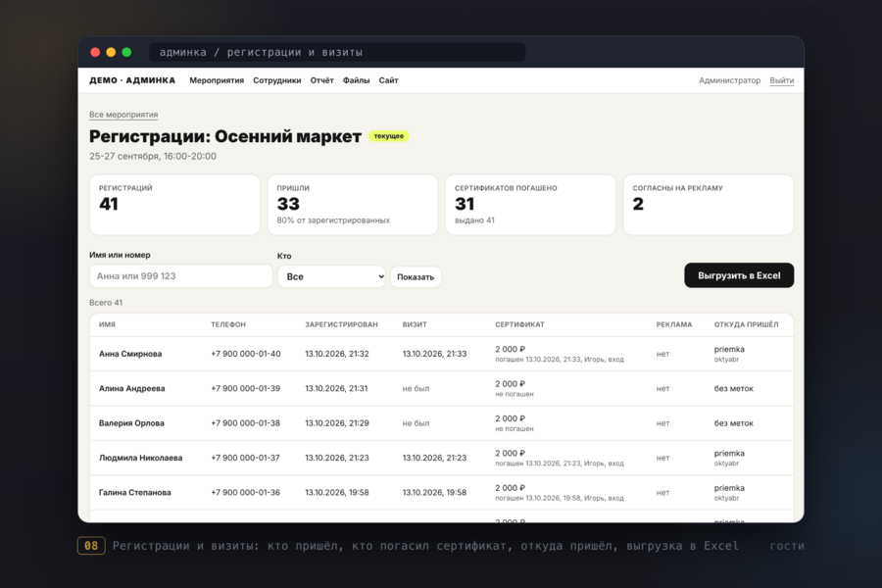
Task: Select the name Анна Смирнова
Action: pyautogui.click(x=130, y=354)
